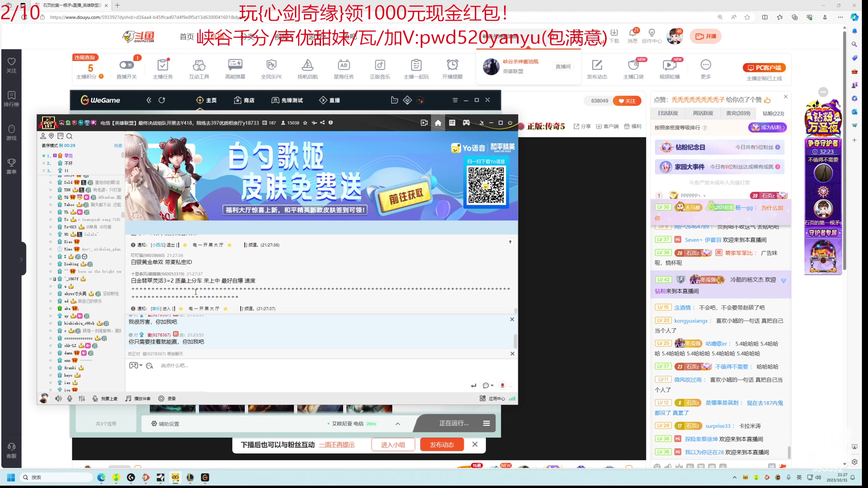Click orange 关注 follow button
The height and width of the screenshot is (488, 868).
(627, 101)
